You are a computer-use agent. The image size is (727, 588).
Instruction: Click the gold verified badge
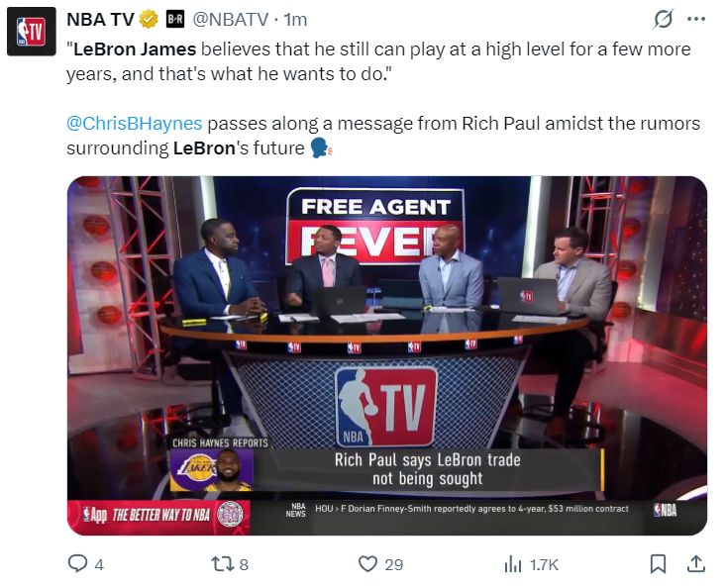[149, 20]
